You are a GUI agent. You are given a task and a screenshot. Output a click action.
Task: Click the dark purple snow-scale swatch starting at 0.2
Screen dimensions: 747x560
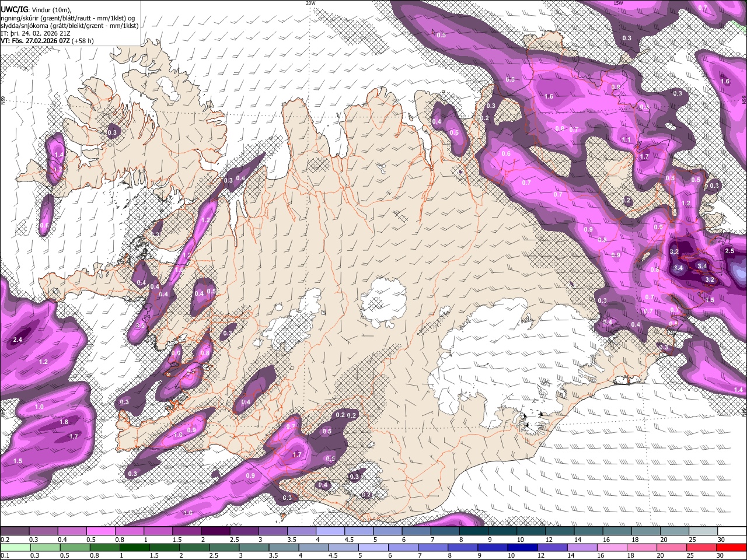tap(15, 531)
